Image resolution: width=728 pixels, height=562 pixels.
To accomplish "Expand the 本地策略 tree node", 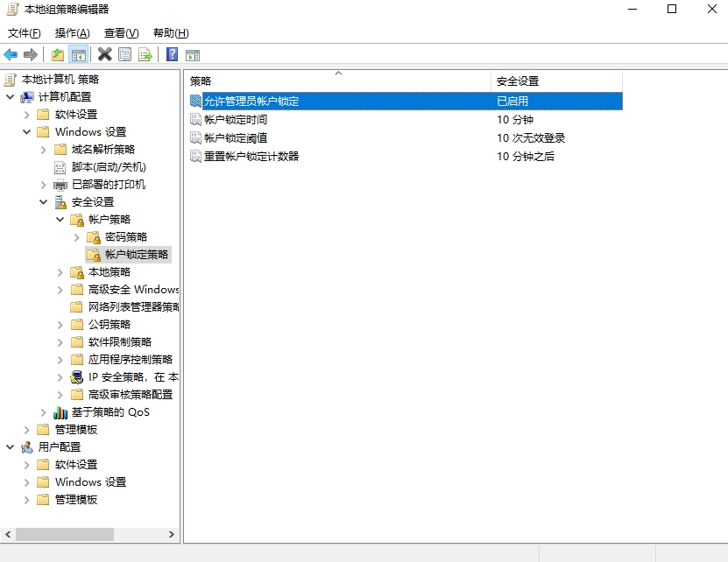I will pos(60,272).
